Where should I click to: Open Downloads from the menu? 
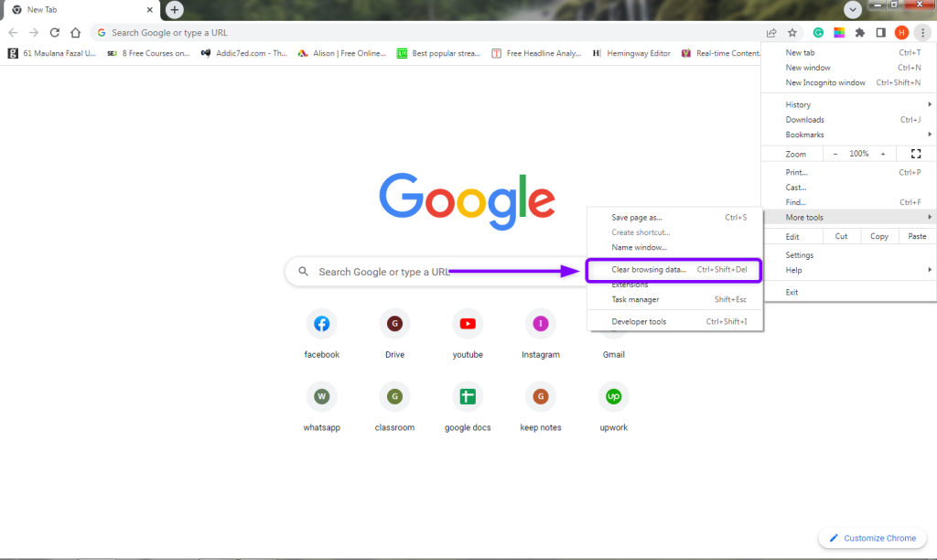pyautogui.click(x=849, y=120)
